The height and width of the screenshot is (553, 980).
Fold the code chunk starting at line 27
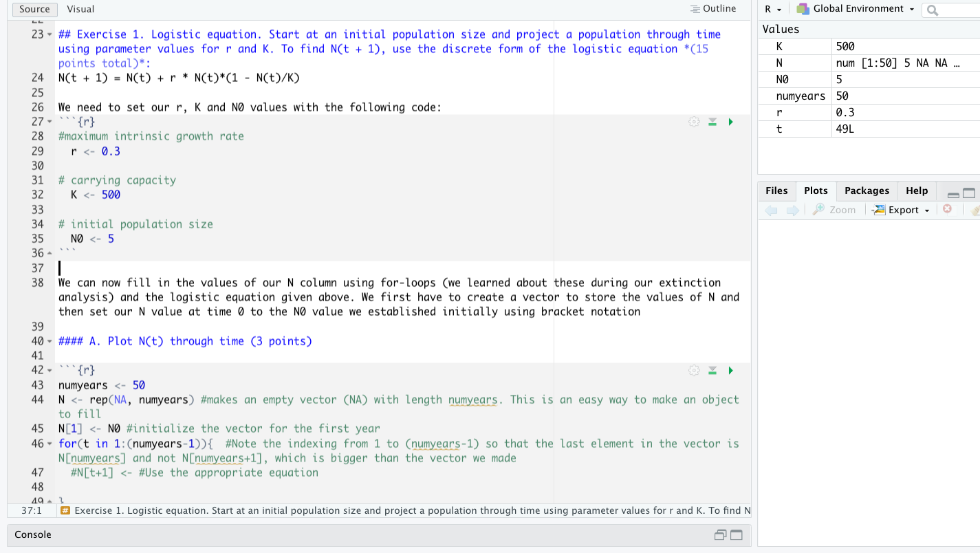tap(49, 122)
